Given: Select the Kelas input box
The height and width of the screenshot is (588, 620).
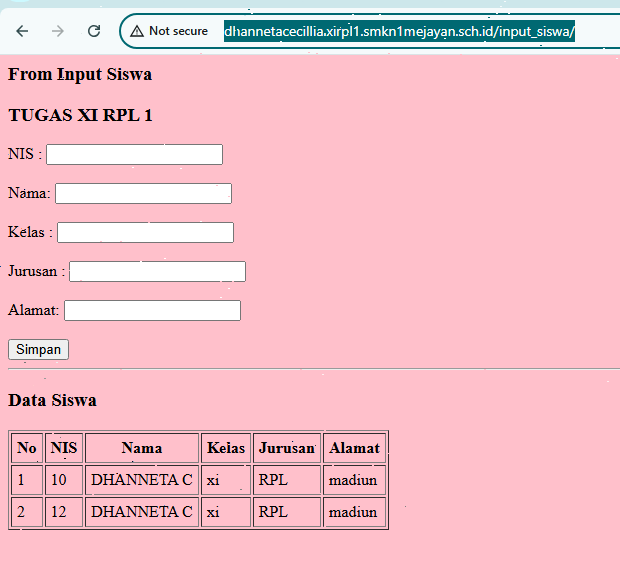Looking at the screenshot, I should 145,232.
